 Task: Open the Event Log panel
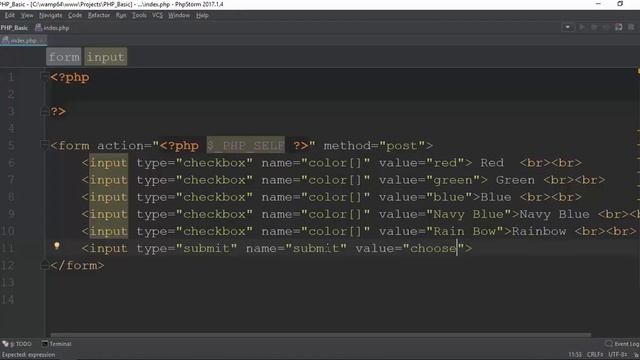pyautogui.click(x=622, y=344)
